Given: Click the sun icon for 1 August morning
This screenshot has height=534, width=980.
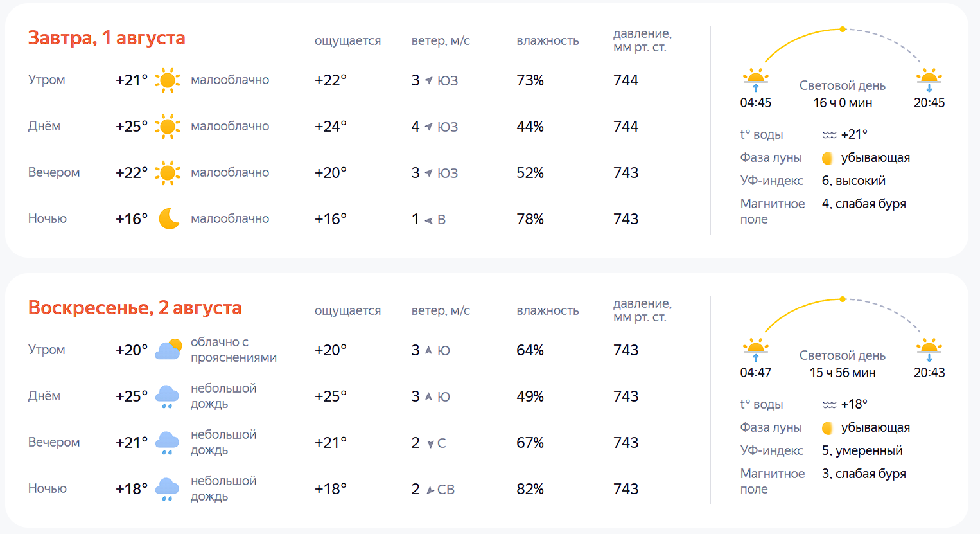Looking at the screenshot, I should [168, 80].
